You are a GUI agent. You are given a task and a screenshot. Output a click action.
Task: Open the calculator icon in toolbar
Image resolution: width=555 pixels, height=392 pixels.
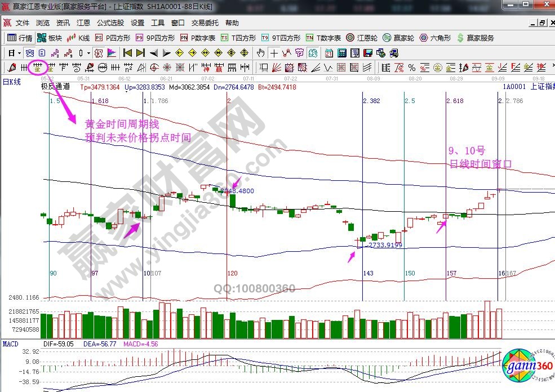(x=341, y=53)
